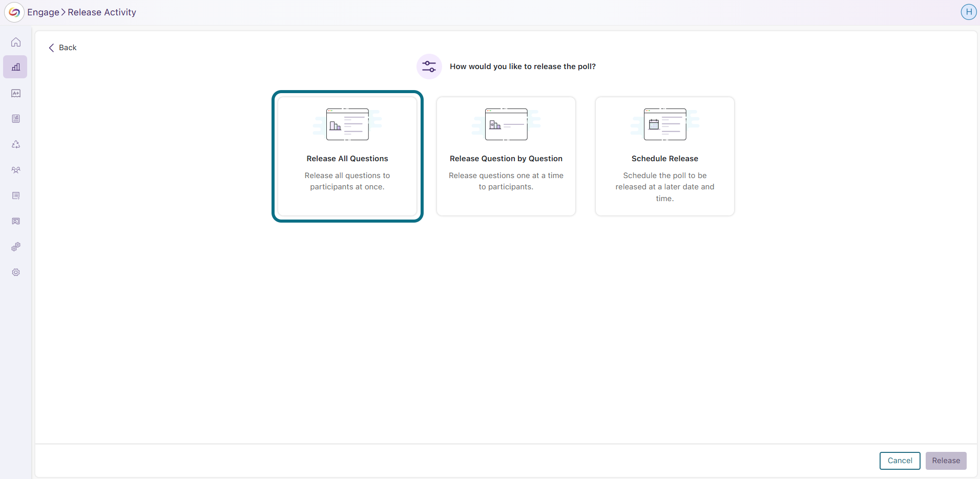Open the participants group icon in sidebar
Image resolution: width=980 pixels, height=479 pixels.
point(16,170)
